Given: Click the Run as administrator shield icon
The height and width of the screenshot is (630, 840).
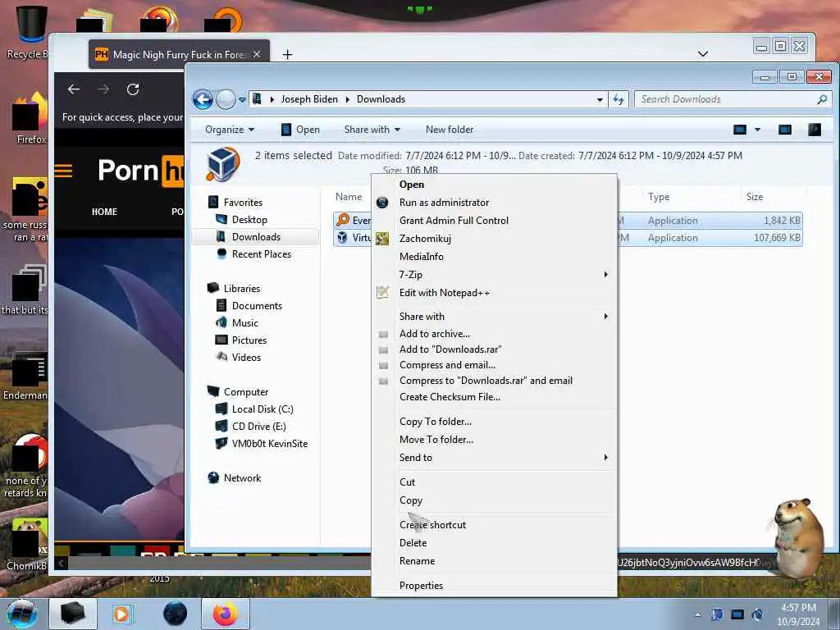Looking at the screenshot, I should point(382,203).
